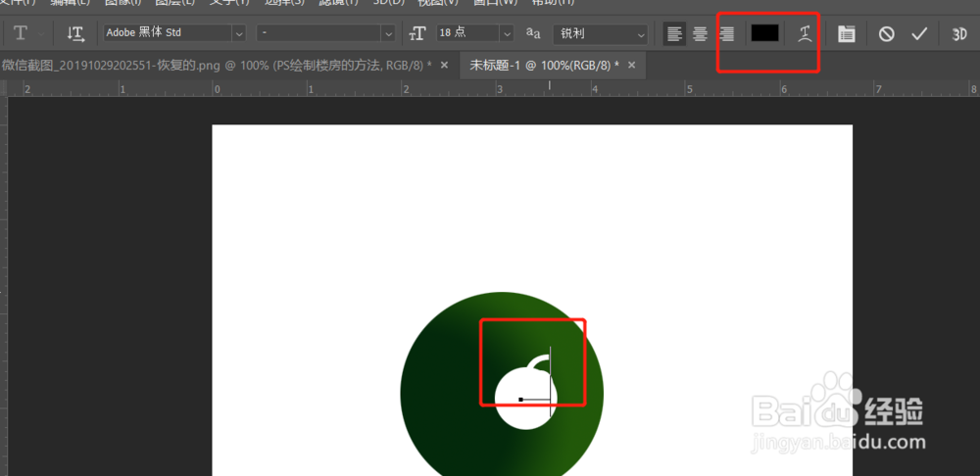980x476 pixels.
Task: Click the text anchor point on canvas
Action: pos(520,400)
